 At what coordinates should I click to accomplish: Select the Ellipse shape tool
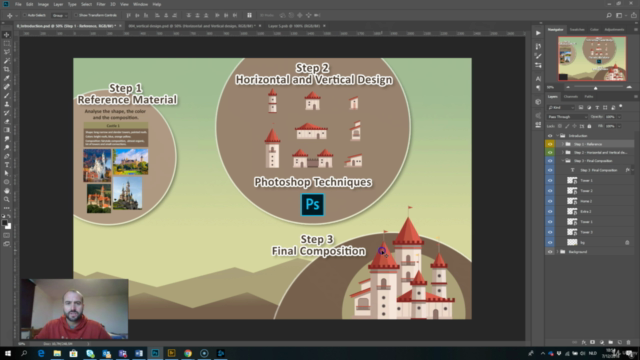(7, 182)
